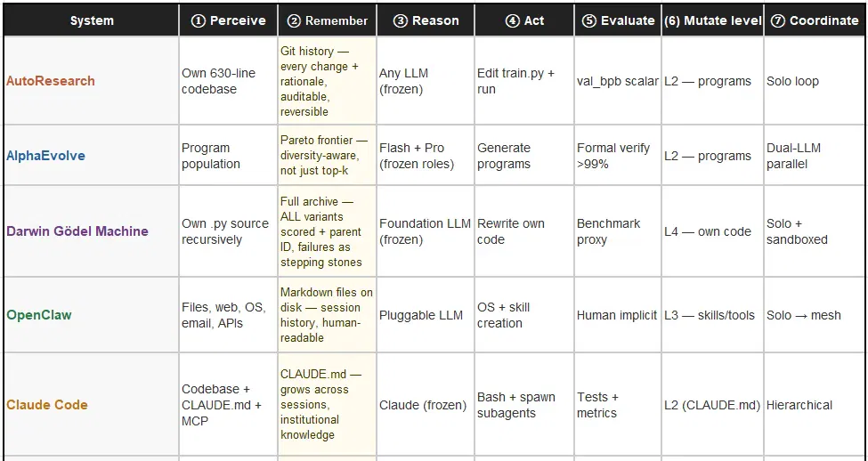
Task: Click the System column header
Action: [92, 20]
